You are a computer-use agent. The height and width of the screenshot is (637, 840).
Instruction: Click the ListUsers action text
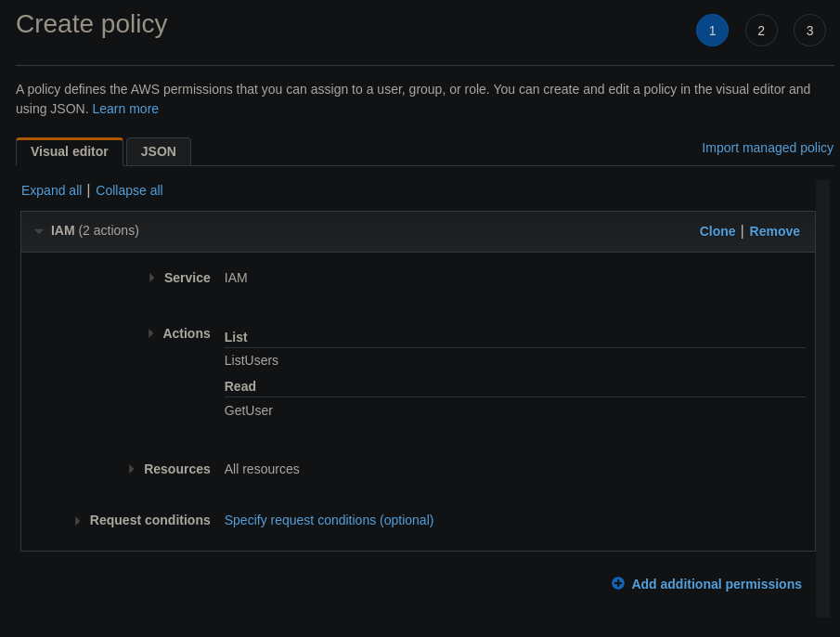tap(252, 360)
